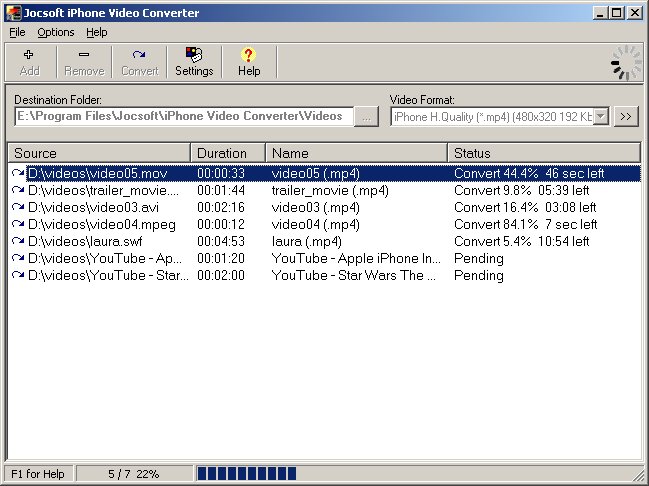This screenshot has width=649, height=486.
Task: Open the Settings toolbar button
Action: 194,62
